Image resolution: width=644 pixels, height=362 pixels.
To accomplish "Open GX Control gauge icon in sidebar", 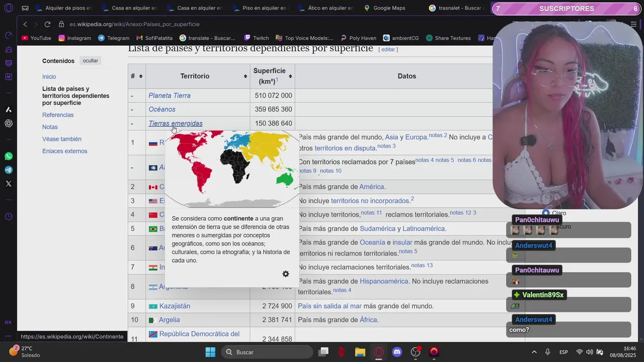I will [9, 36].
